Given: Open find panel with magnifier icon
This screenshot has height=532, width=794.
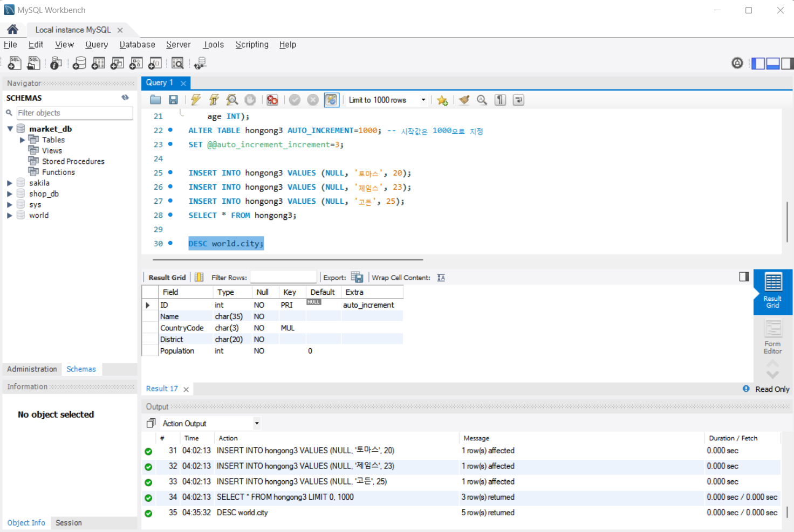Looking at the screenshot, I should point(482,100).
